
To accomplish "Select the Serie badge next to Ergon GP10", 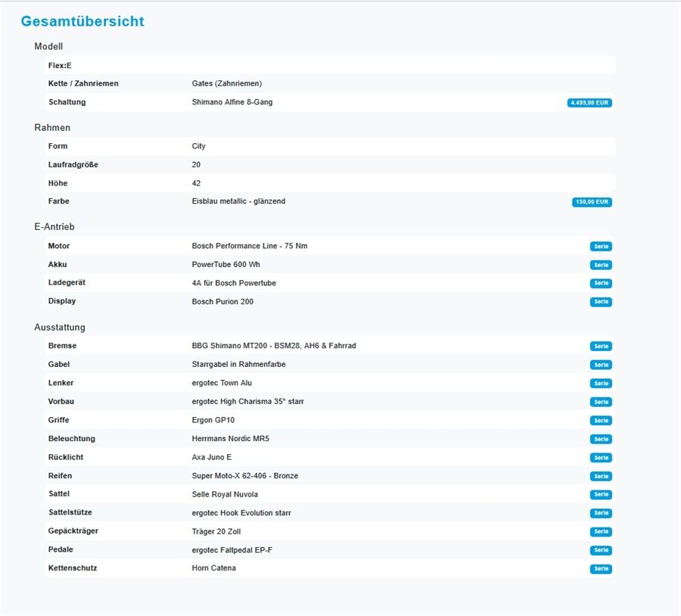I will click(601, 421).
